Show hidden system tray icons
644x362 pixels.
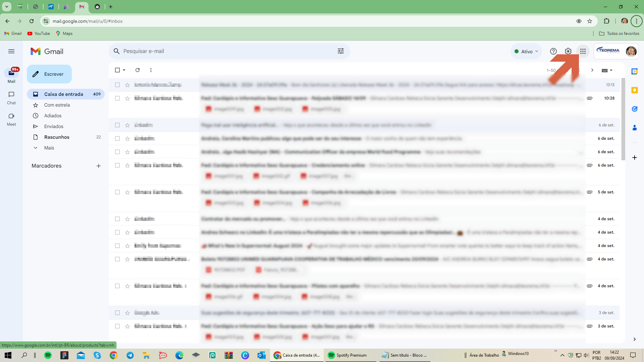562,355
